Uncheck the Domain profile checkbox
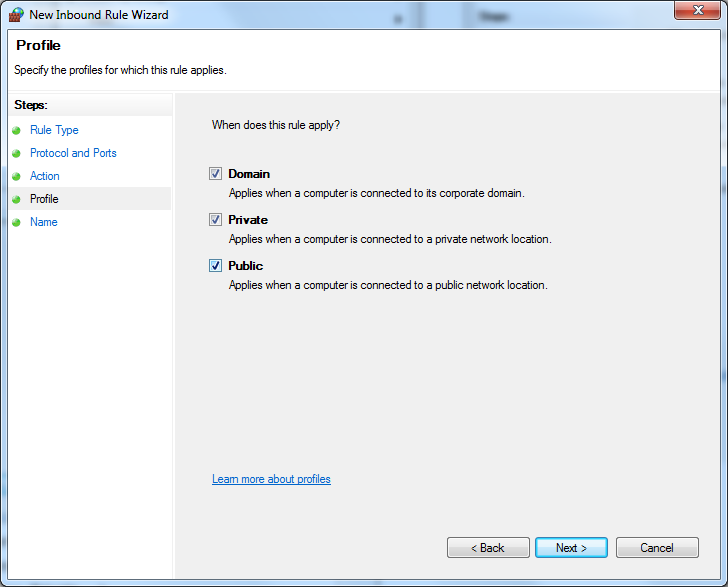 click(x=215, y=173)
